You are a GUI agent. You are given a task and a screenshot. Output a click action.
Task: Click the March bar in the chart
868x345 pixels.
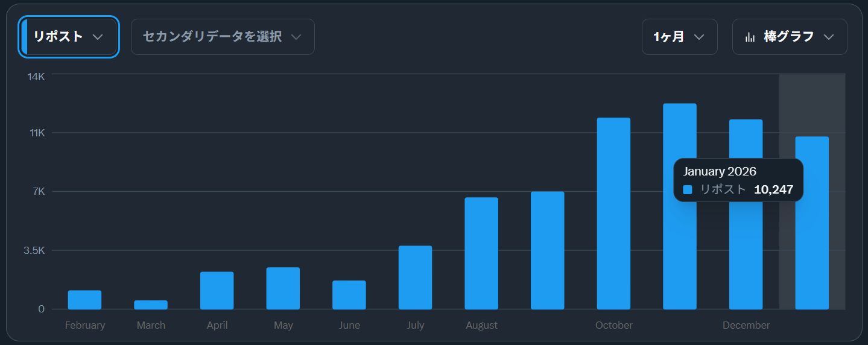point(151,305)
